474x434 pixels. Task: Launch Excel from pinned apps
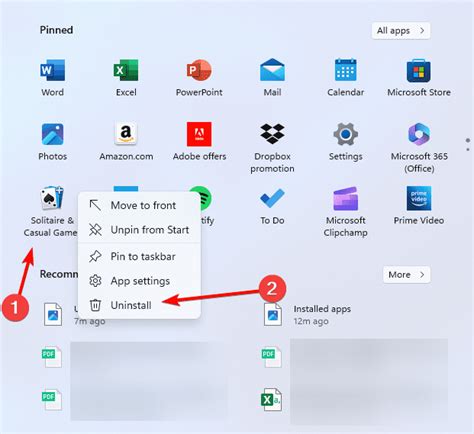coord(126,77)
